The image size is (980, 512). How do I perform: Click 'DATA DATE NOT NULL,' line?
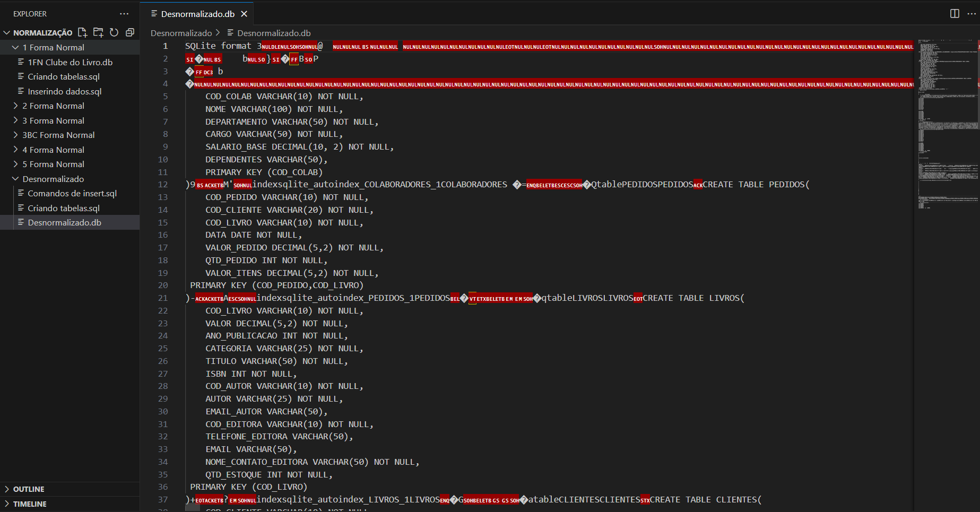pos(254,235)
